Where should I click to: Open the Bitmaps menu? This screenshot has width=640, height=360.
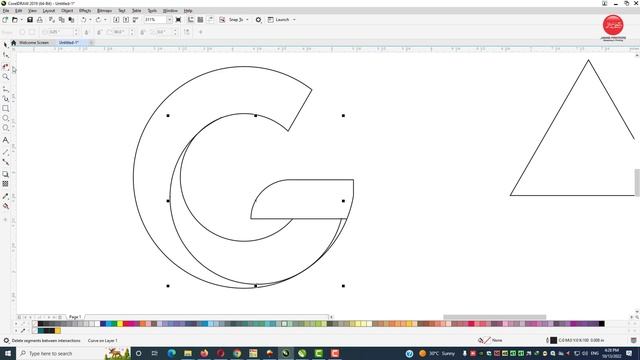(104, 11)
